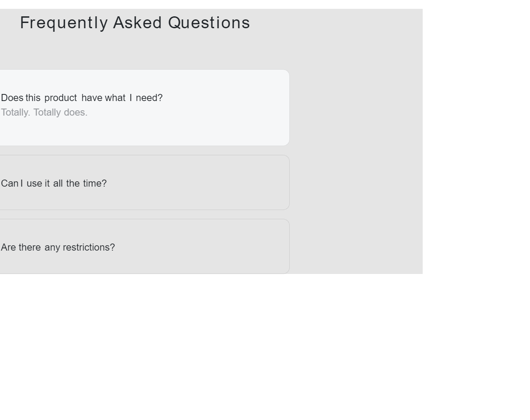530x420 pixels.
Task: Click "need?" at the end of the first question
Action: (x=149, y=98)
